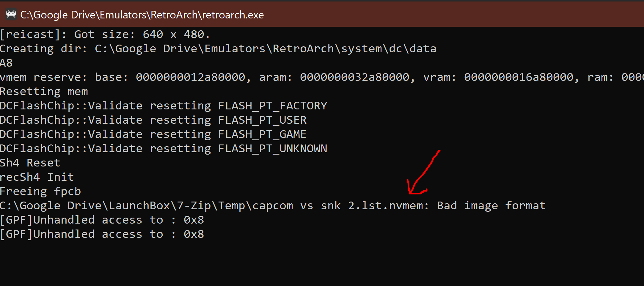The width and height of the screenshot is (644, 286).
Task: Click the "Creating dir" system\dc\data line
Action: pos(218,49)
